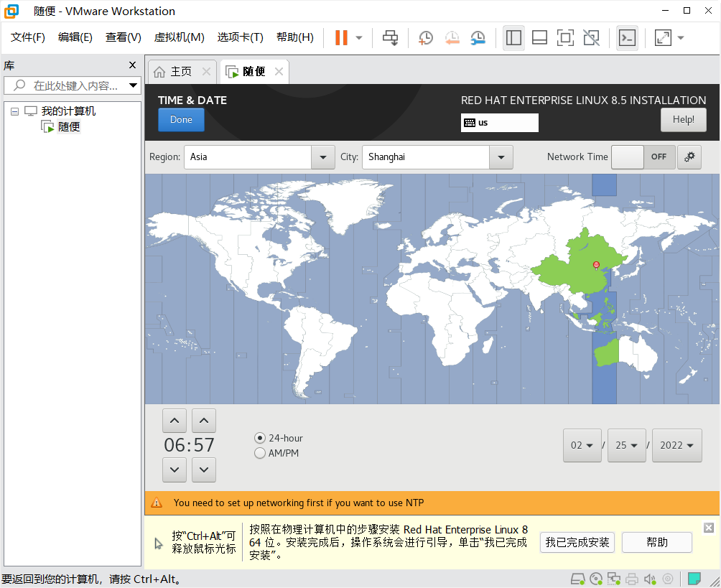Click the sound card status icon
Screen dimensions: 721x588
pyautogui.click(x=650, y=579)
